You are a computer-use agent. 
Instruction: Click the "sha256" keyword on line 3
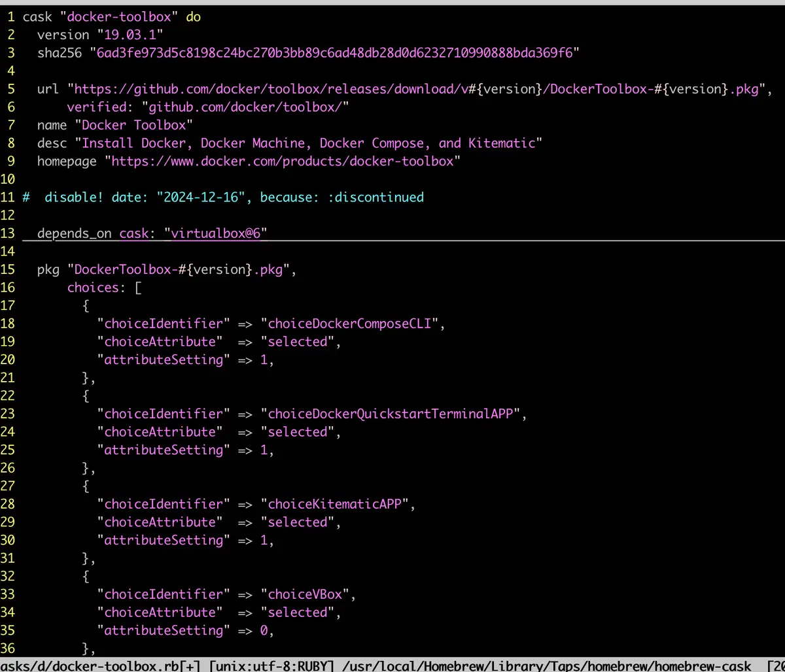click(x=59, y=53)
